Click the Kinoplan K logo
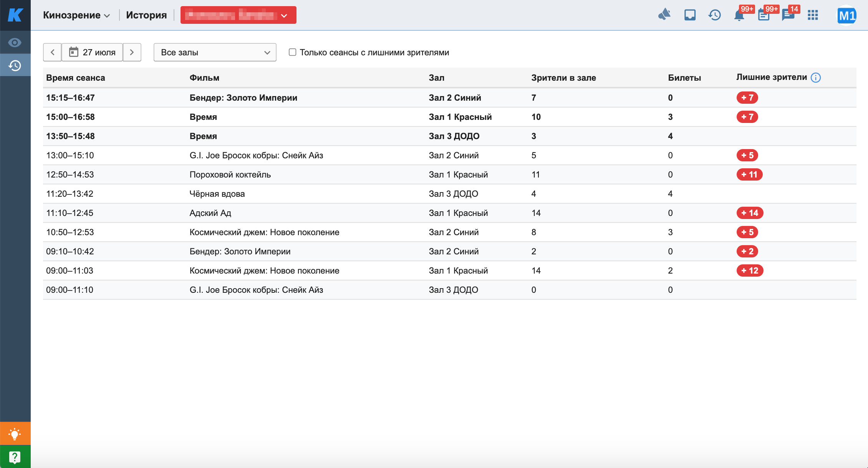The image size is (868, 468). (15, 15)
